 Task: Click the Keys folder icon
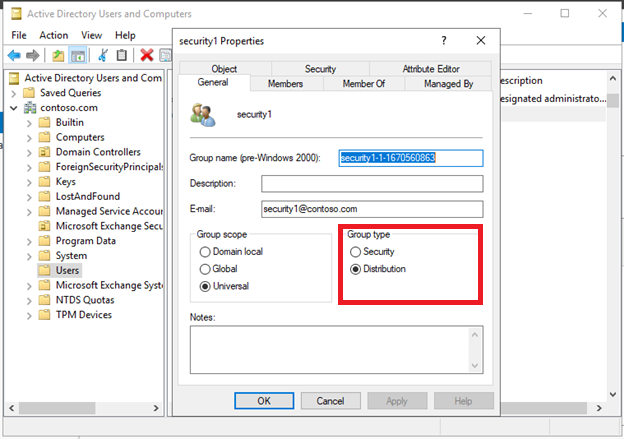pos(45,181)
